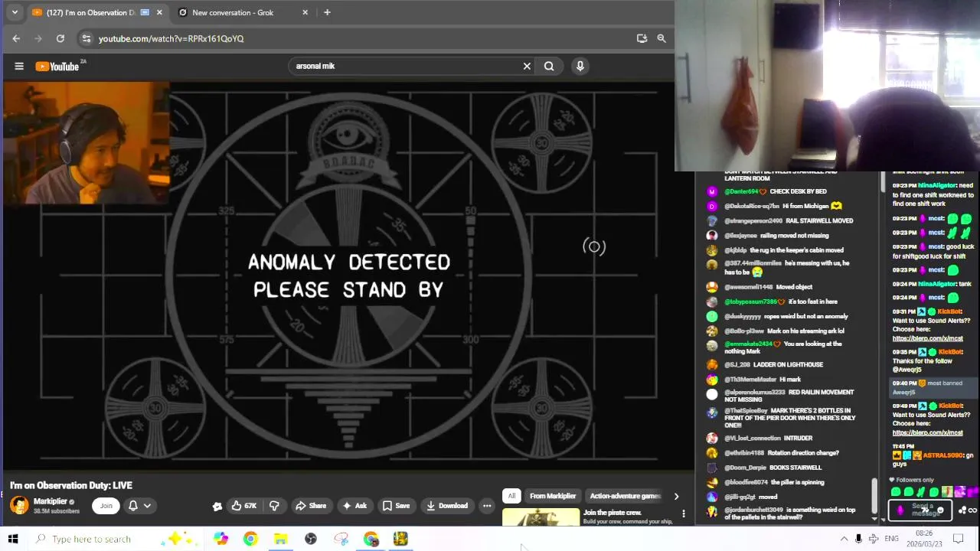Click BOOKS STAIRWELL chat comment

point(795,468)
